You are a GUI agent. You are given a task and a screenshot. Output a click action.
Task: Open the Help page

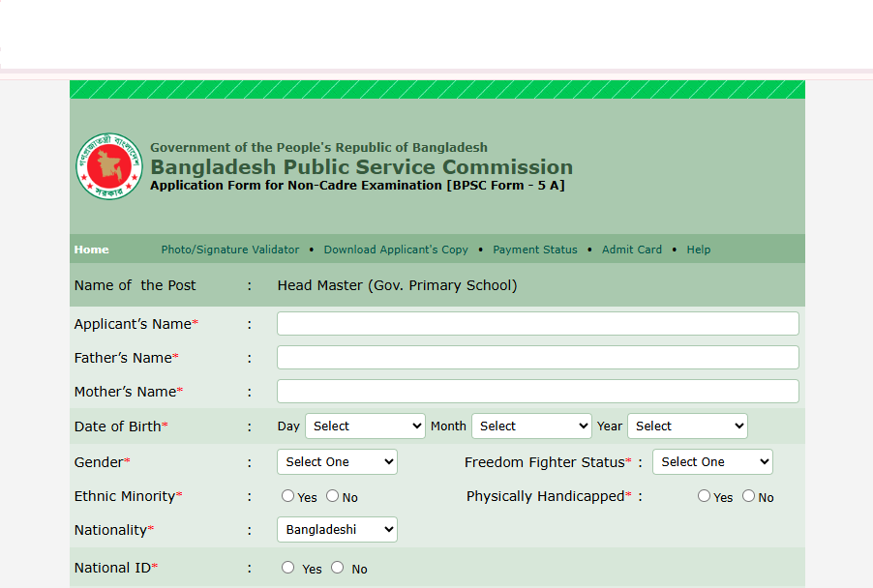coord(698,250)
